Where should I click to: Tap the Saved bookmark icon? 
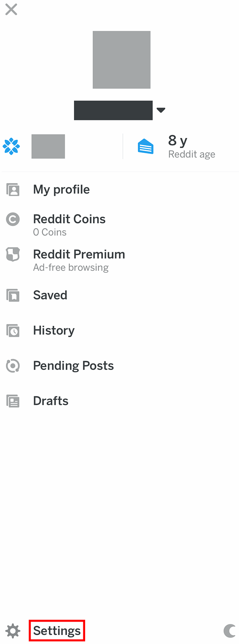point(13,295)
